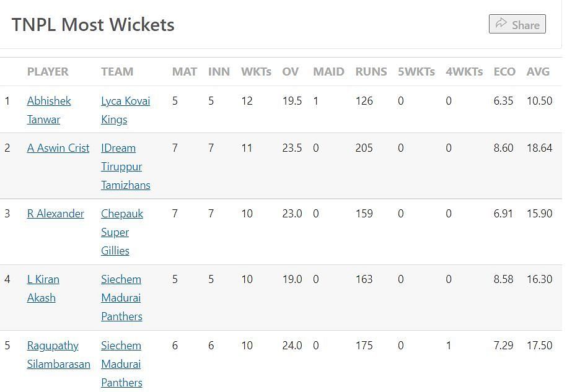This screenshot has height=392, width=567.
Task: Open L Kiran Akash player page
Action: coord(43,279)
